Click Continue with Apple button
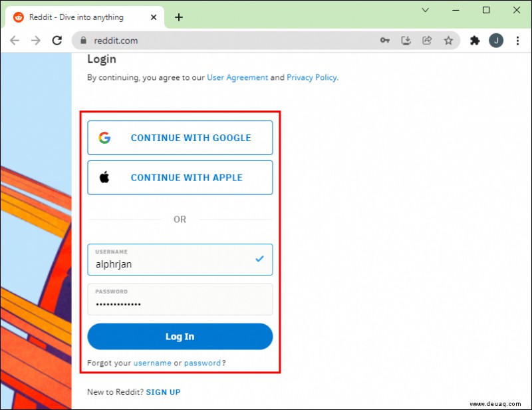Viewport: 532px width, 410px height. click(180, 177)
